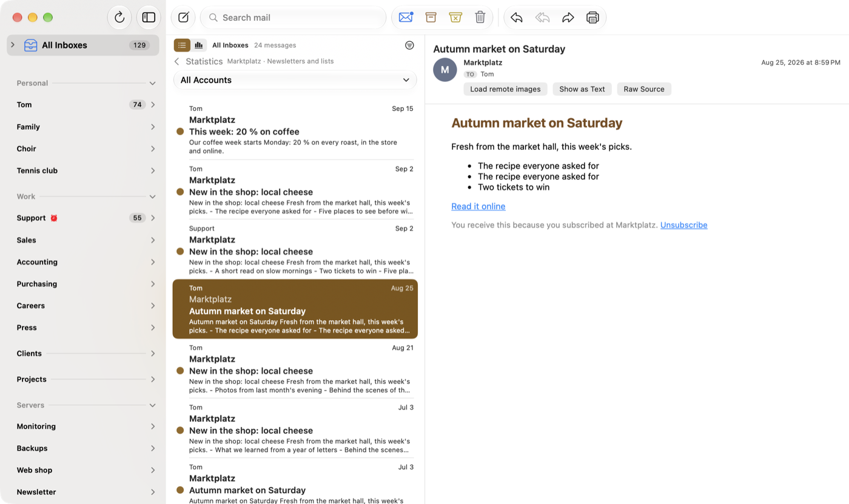
Task: Open the statistics bar chart view
Action: tap(199, 45)
